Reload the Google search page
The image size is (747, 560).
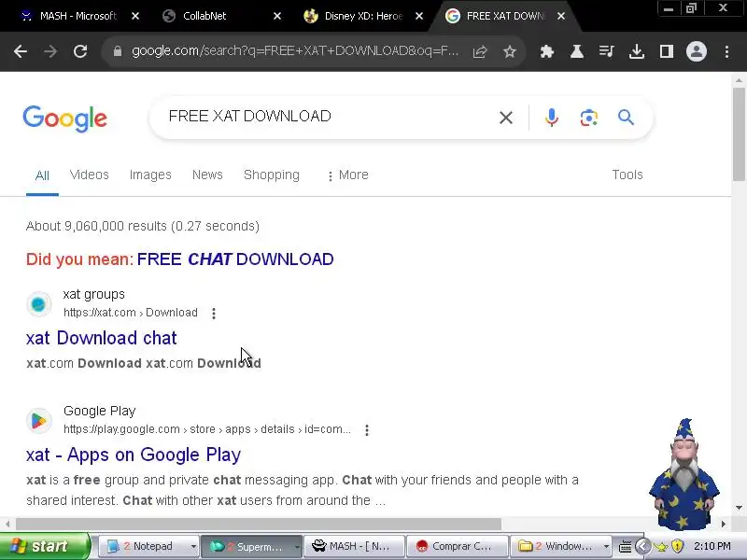[80, 51]
